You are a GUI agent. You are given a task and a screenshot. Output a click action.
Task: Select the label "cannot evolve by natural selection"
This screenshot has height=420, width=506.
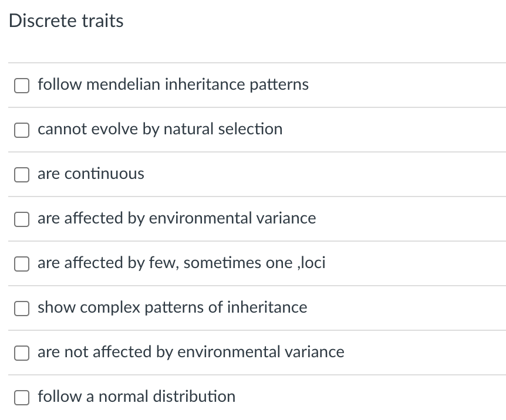[x=160, y=129]
